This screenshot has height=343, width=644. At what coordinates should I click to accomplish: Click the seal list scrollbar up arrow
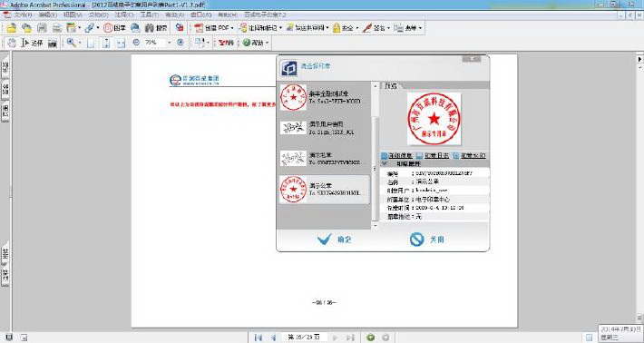pyautogui.click(x=375, y=86)
